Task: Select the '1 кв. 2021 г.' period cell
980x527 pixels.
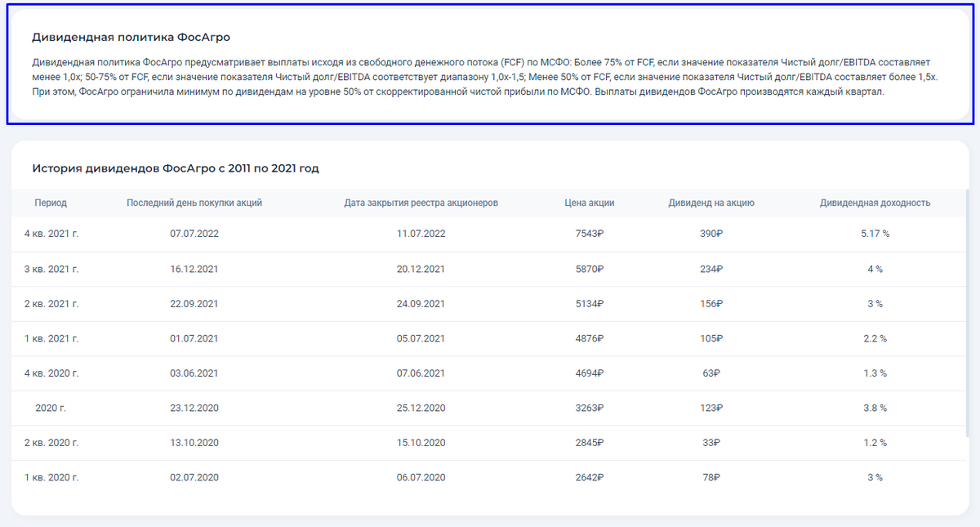Action: (x=51, y=338)
